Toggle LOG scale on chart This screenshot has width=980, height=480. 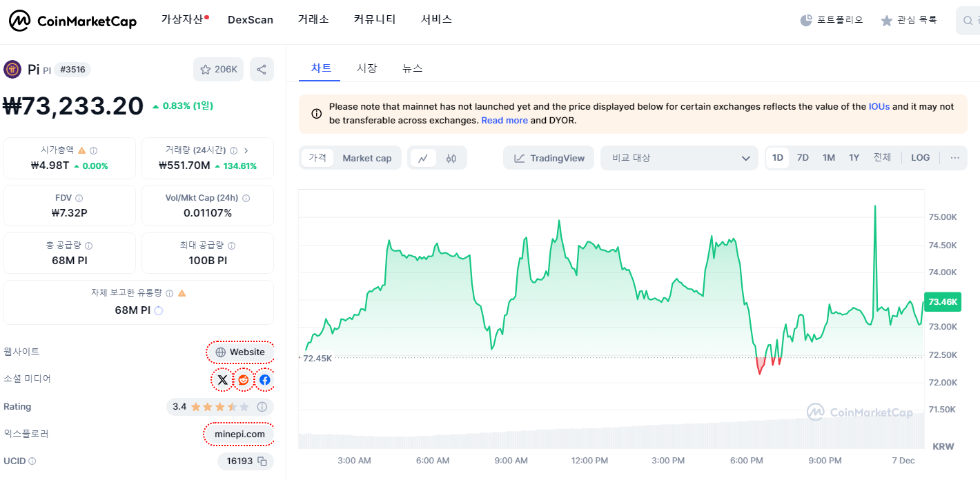921,158
